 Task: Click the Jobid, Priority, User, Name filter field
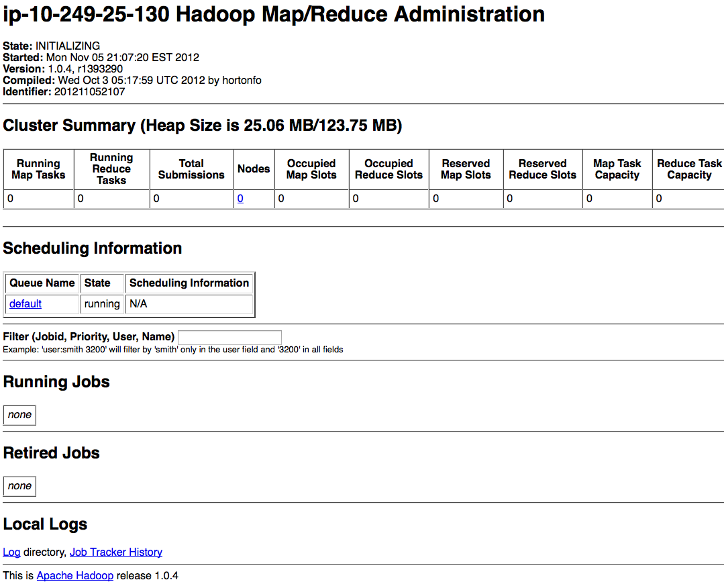coord(229,337)
